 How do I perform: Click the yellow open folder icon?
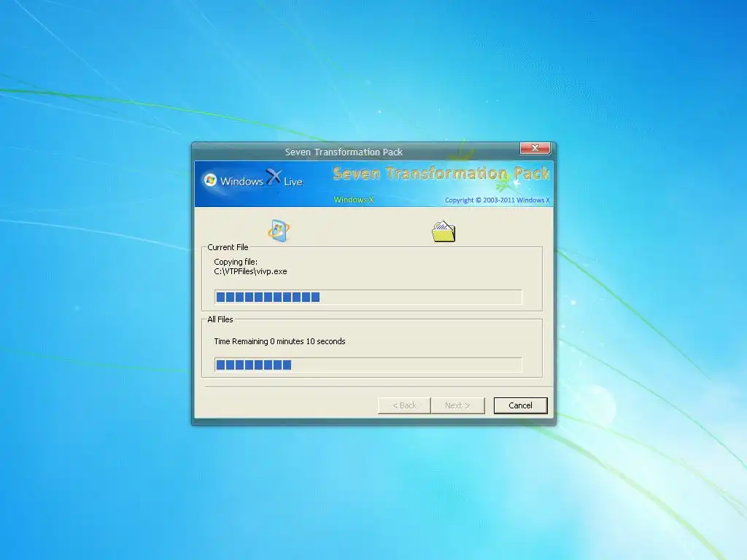(444, 231)
